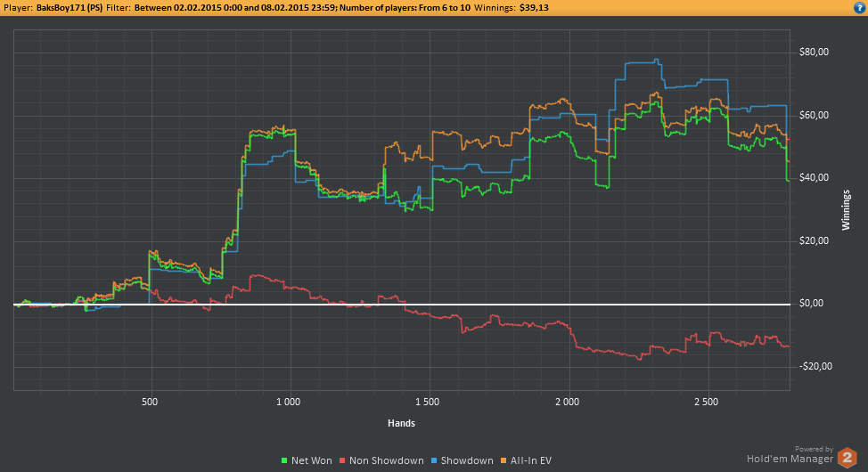Click the -$20,00 axis value
The width and height of the screenshot is (868, 472).
tap(815, 366)
